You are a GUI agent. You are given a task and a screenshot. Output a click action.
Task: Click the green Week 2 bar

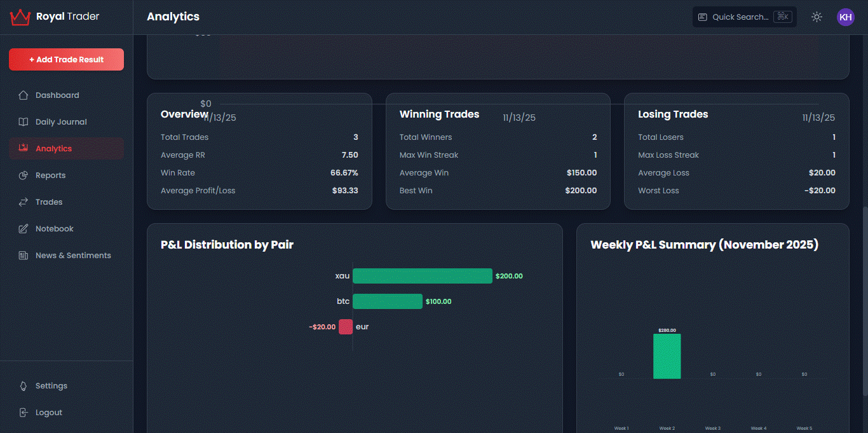667,356
